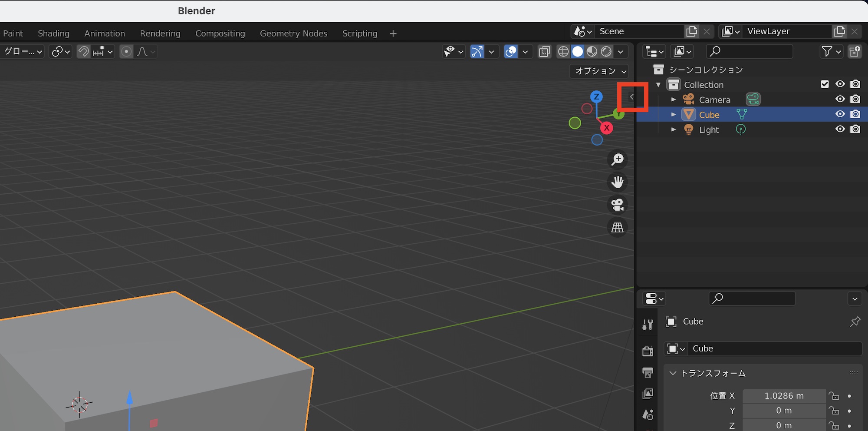868x431 pixels.
Task: Click the zoom view magnifier icon
Action: click(617, 159)
